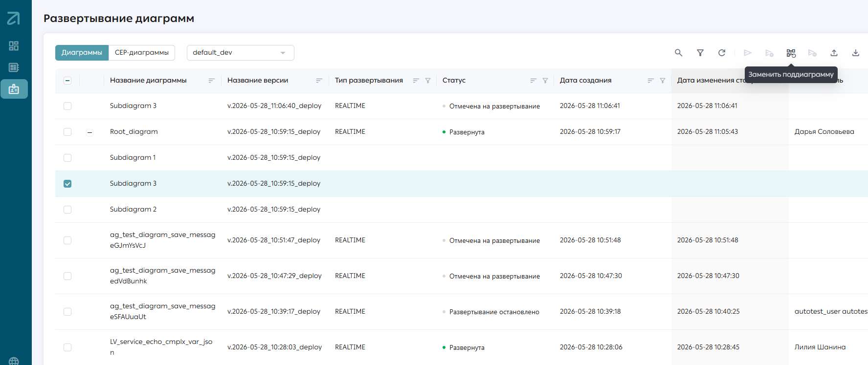Click Название диаграммы column header
The height and width of the screenshot is (365, 868).
coord(148,81)
